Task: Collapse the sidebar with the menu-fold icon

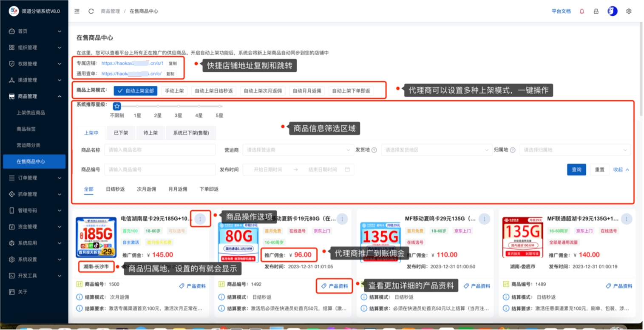Action: pyautogui.click(x=77, y=11)
